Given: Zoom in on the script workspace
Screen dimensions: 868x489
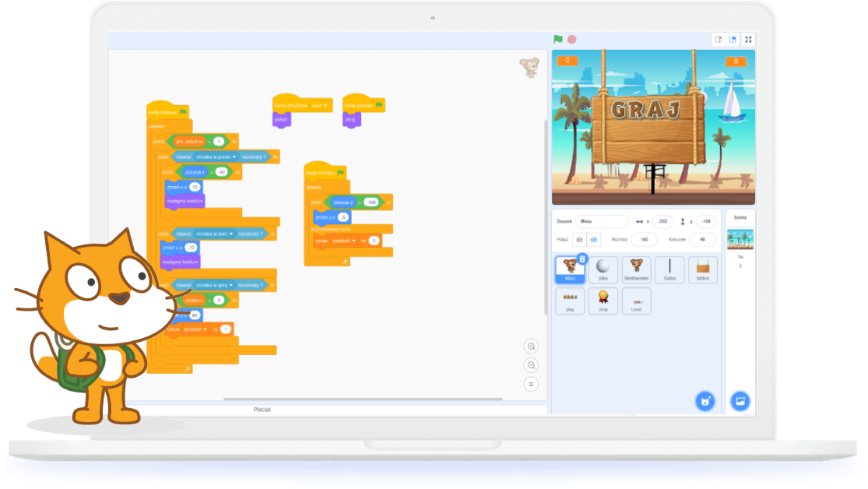Looking at the screenshot, I should 531,347.
